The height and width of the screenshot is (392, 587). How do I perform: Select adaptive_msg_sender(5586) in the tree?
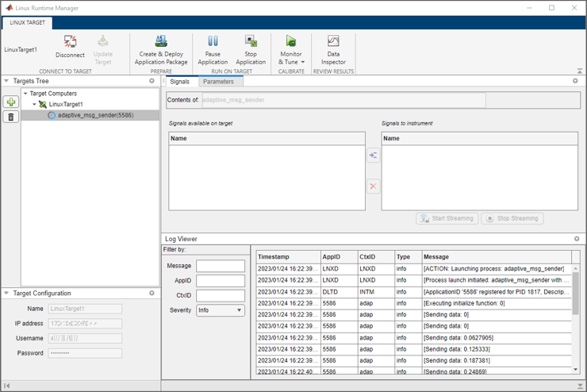pos(95,115)
